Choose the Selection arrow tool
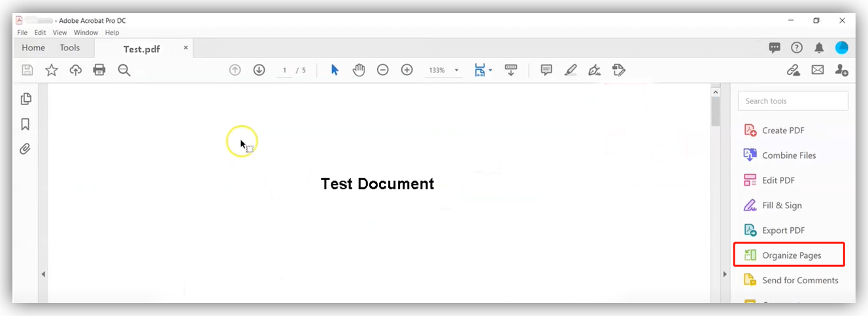The height and width of the screenshot is (316, 868). [x=335, y=70]
